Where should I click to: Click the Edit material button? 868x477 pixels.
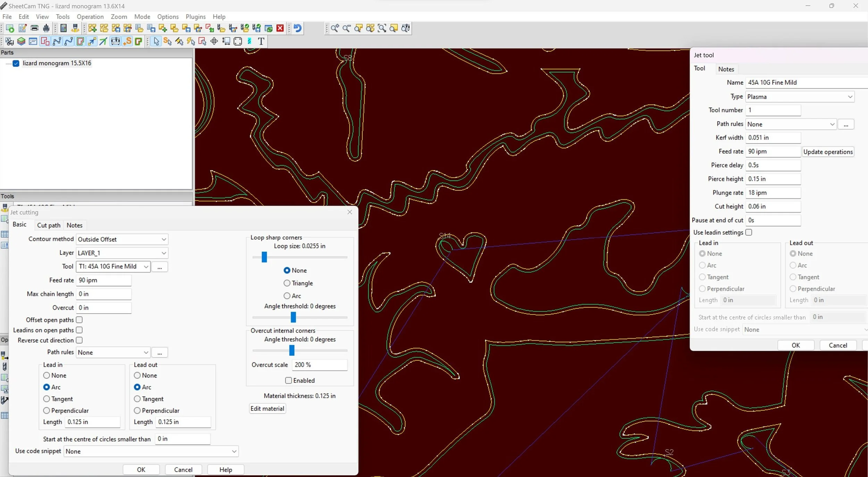click(x=267, y=409)
